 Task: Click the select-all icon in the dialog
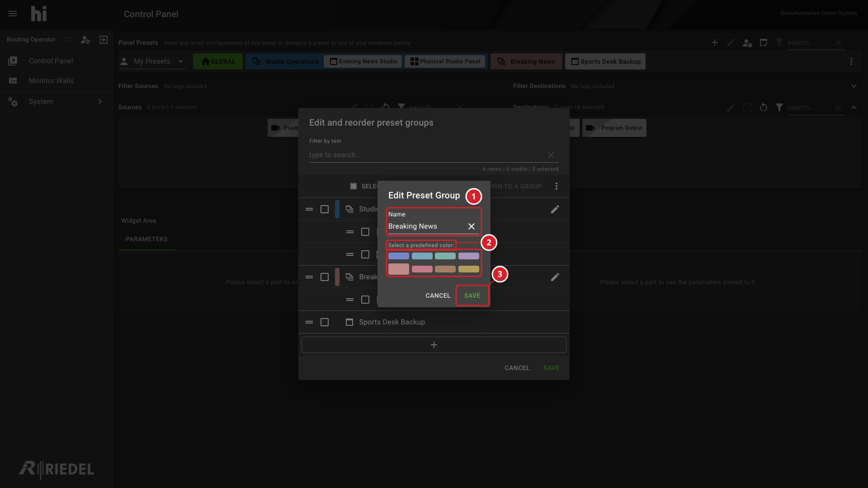click(354, 186)
